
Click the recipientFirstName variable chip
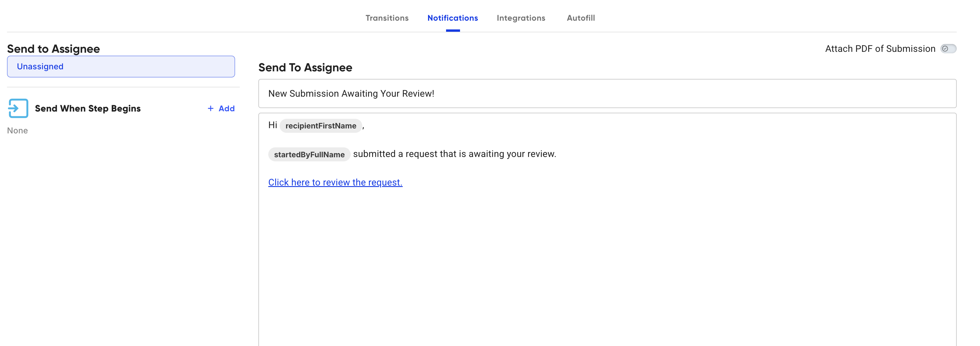pos(321,126)
